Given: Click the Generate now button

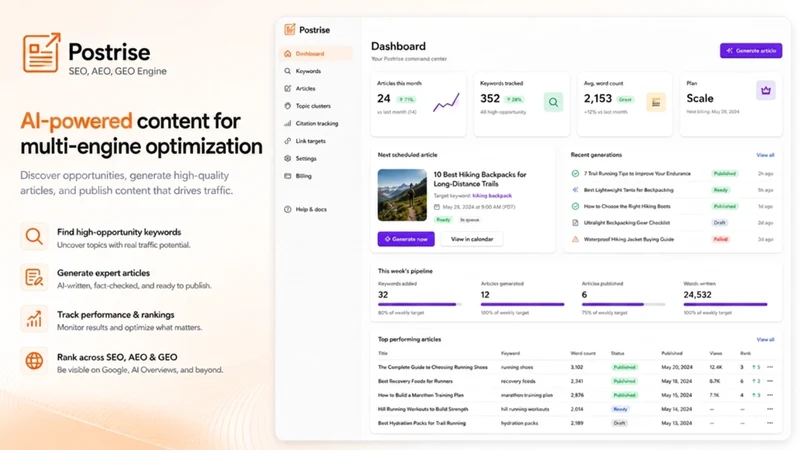Looking at the screenshot, I should (x=406, y=239).
